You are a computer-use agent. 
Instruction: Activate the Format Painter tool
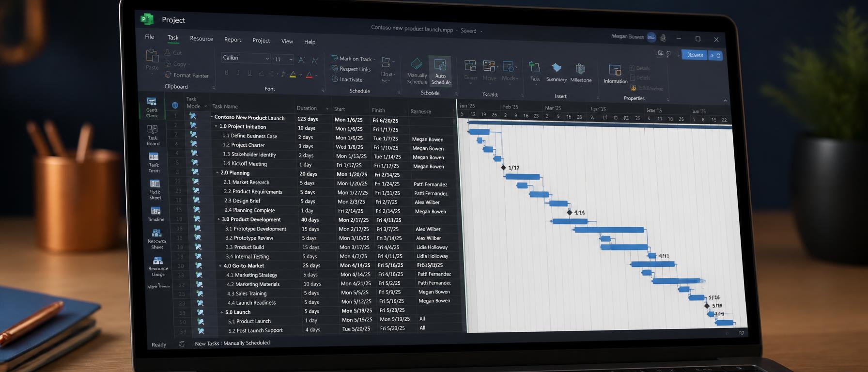pos(186,75)
